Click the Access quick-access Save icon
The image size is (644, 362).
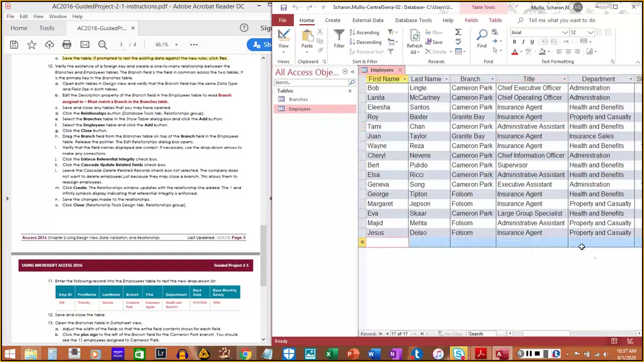tap(284, 7)
